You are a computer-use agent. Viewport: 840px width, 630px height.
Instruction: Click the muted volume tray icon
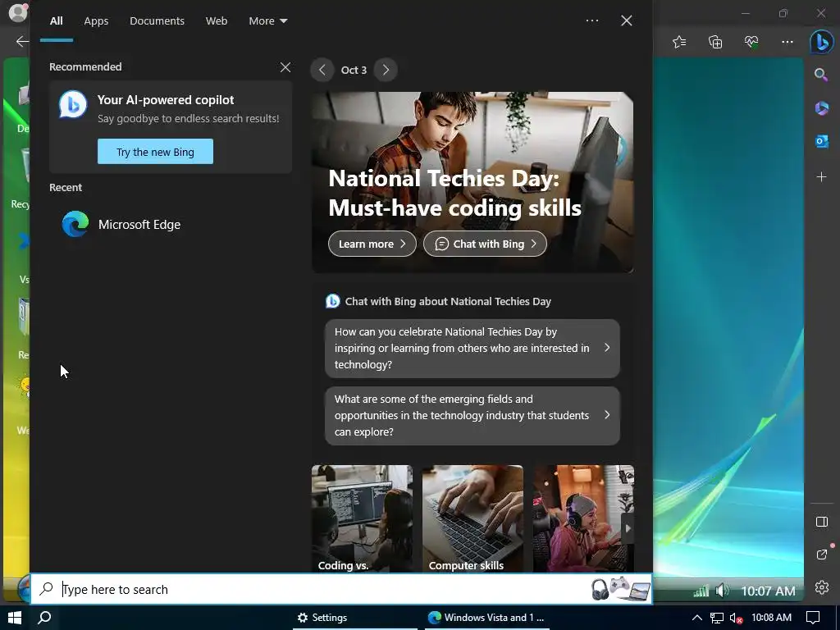[x=736, y=619]
